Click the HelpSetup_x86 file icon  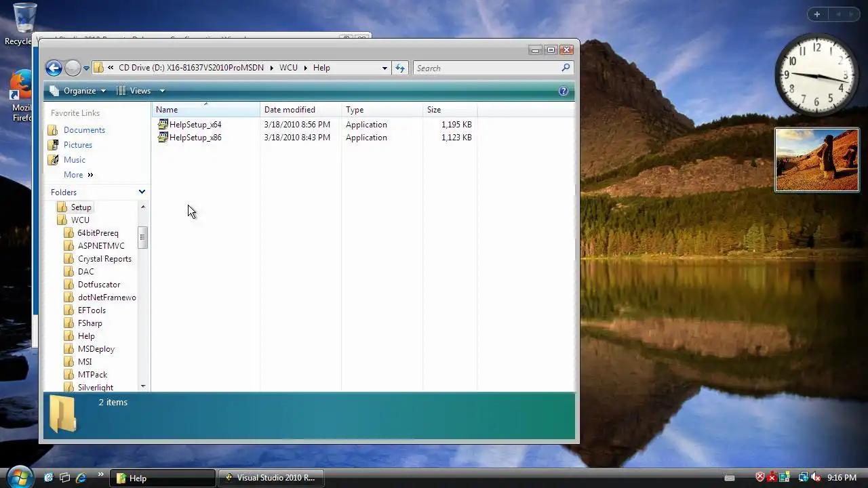[x=163, y=138]
